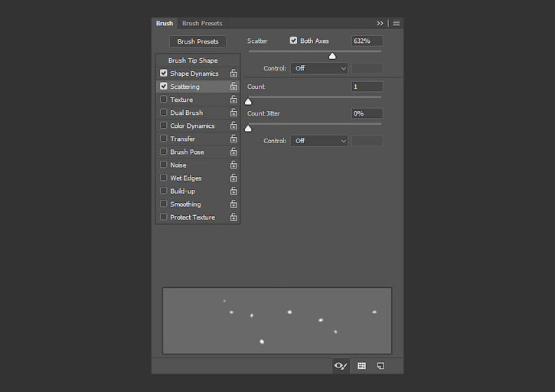
Task: Toggle the lock icon for Shape Dynamics
Action: [233, 73]
